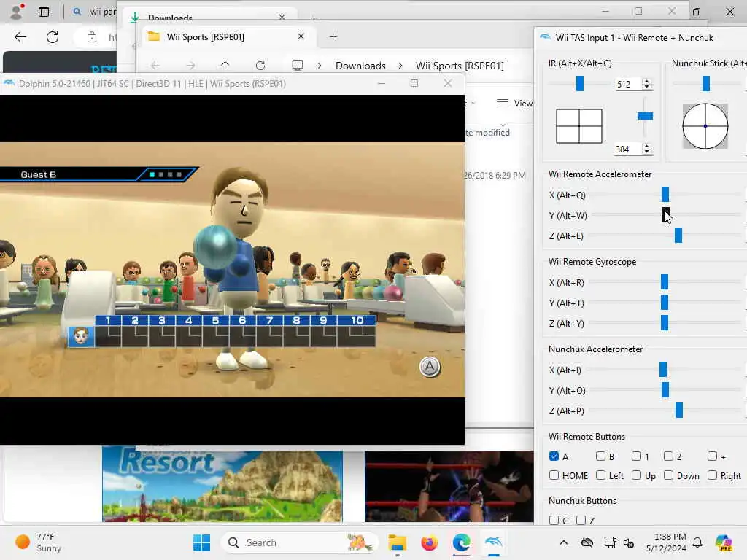Viewport: 747px width, 560px height.
Task: Click the Dolphin logo in emulator title bar
Action: [9, 83]
